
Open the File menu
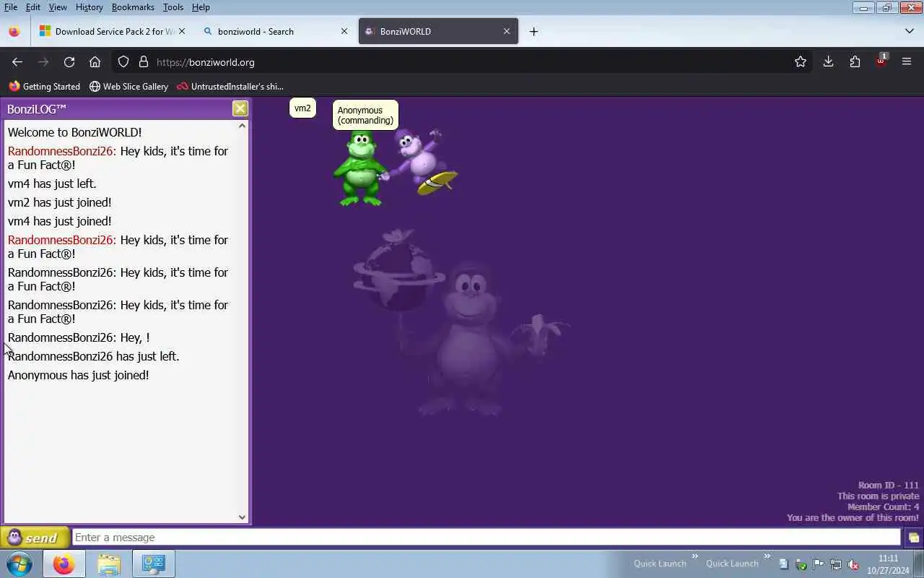point(11,7)
